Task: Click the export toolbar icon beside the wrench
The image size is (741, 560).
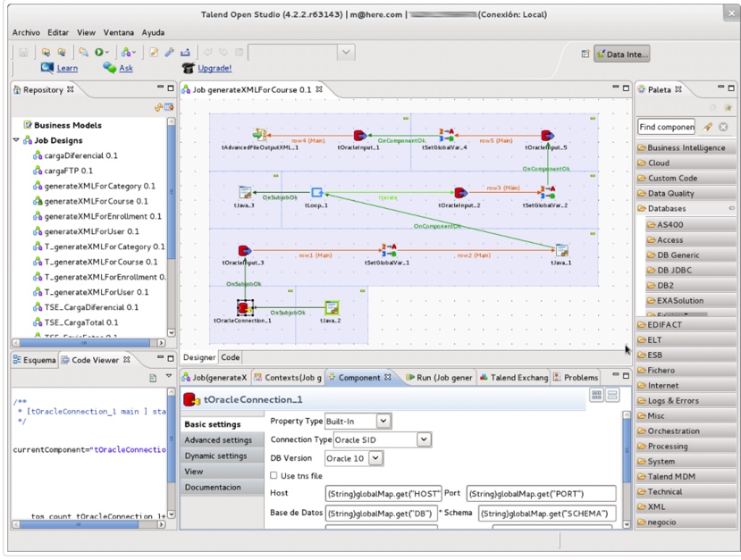Action: tap(185, 53)
